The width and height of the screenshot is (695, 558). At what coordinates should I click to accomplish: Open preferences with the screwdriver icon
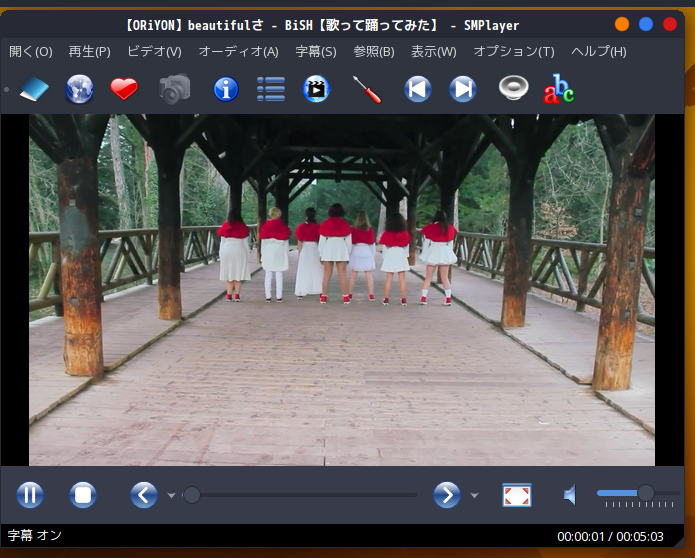coord(367,90)
